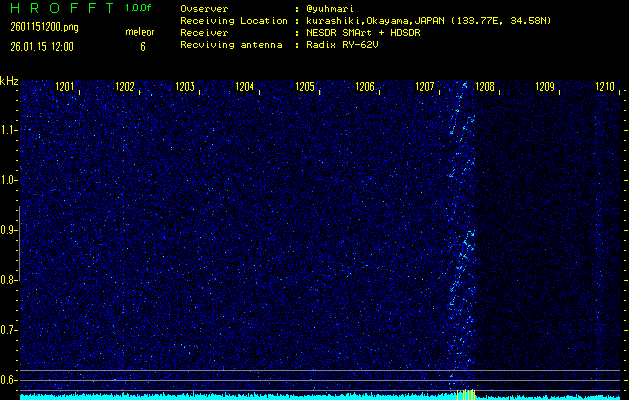
Task: Click the bright meteor echo trace
Action: pos(462,240)
